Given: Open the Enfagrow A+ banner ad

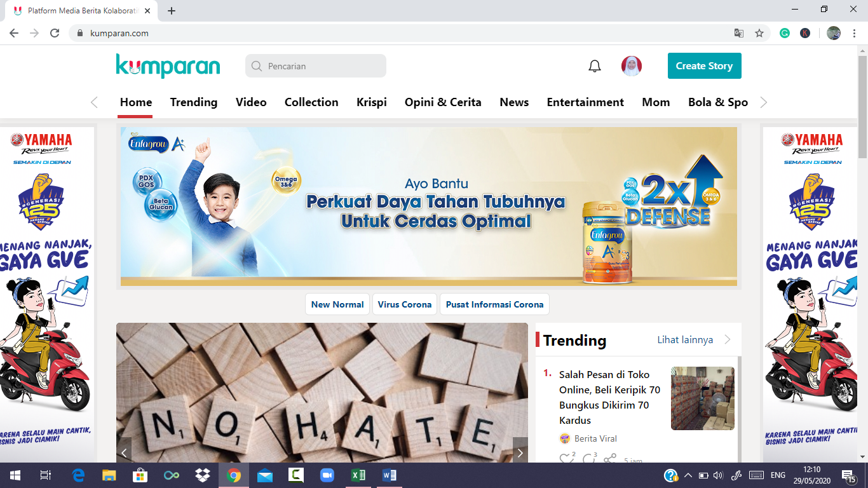Looking at the screenshot, I should click(x=429, y=207).
